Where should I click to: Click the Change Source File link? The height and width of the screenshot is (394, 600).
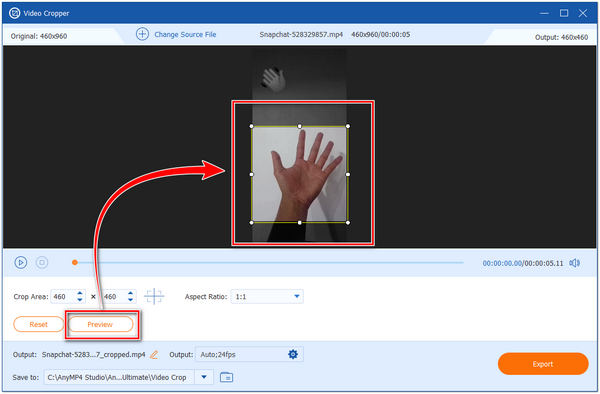click(x=185, y=34)
